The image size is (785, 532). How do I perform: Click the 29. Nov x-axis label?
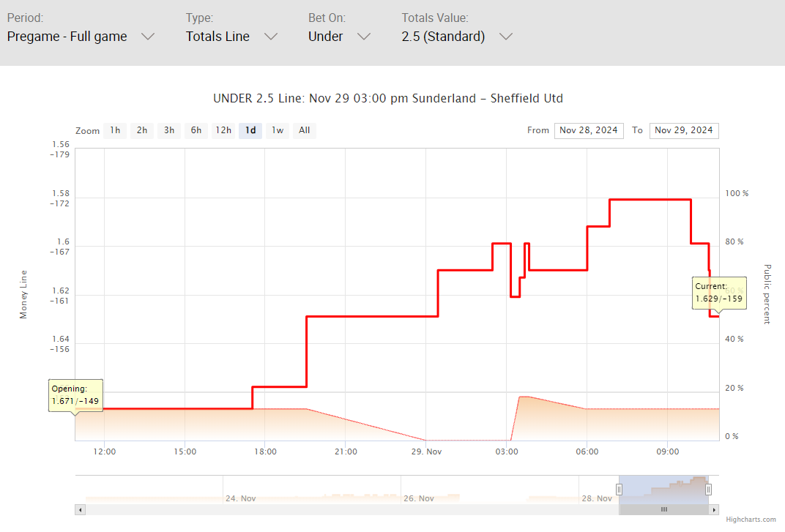click(426, 452)
